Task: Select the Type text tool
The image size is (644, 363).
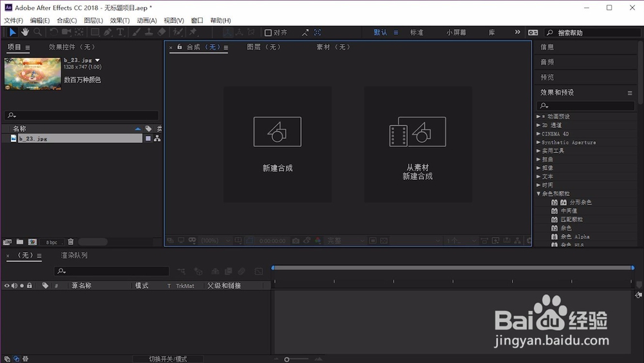Action: pyautogui.click(x=120, y=32)
